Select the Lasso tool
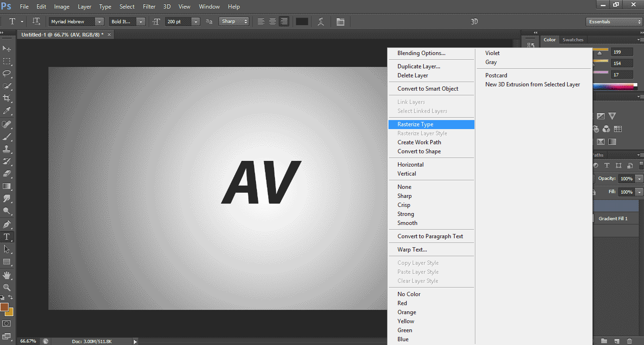The height and width of the screenshot is (345, 644). (x=7, y=74)
